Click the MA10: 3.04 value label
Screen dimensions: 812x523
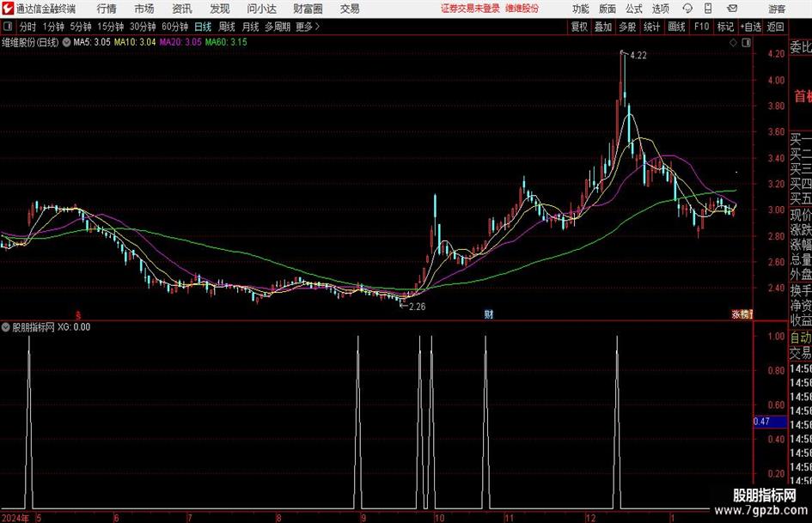(135, 42)
